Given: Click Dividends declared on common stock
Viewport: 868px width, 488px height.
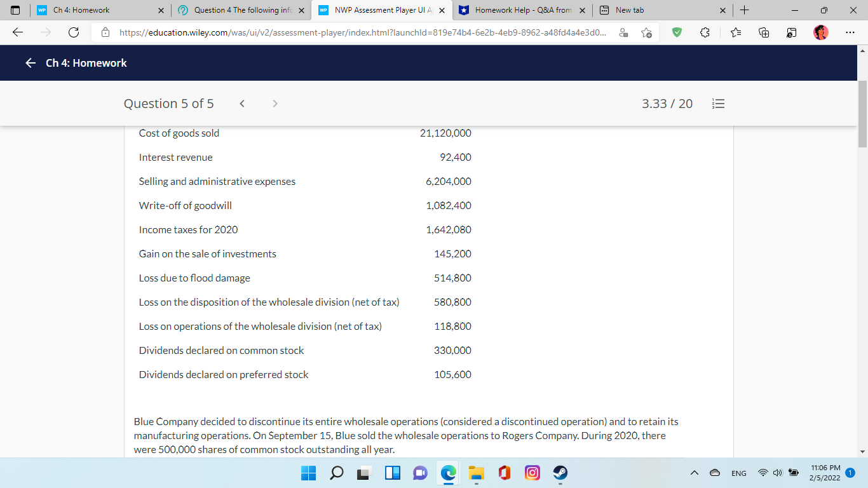Looking at the screenshot, I should click(221, 351).
